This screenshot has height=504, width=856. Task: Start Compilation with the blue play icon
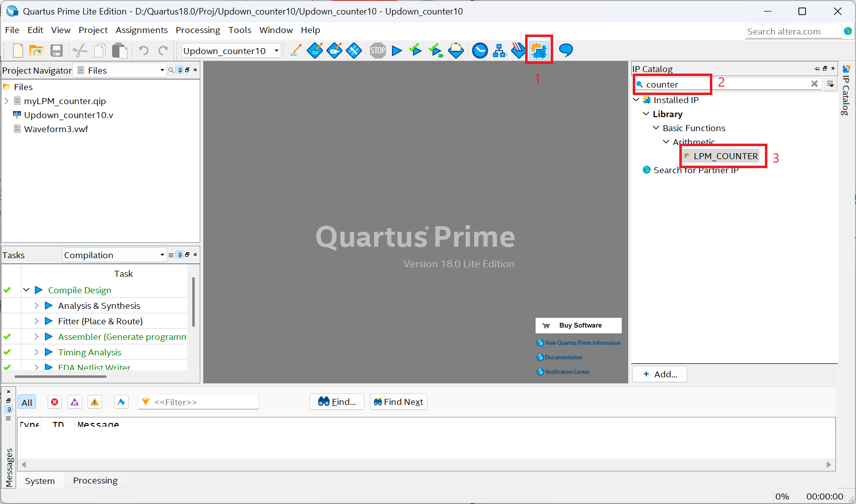point(397,51)
